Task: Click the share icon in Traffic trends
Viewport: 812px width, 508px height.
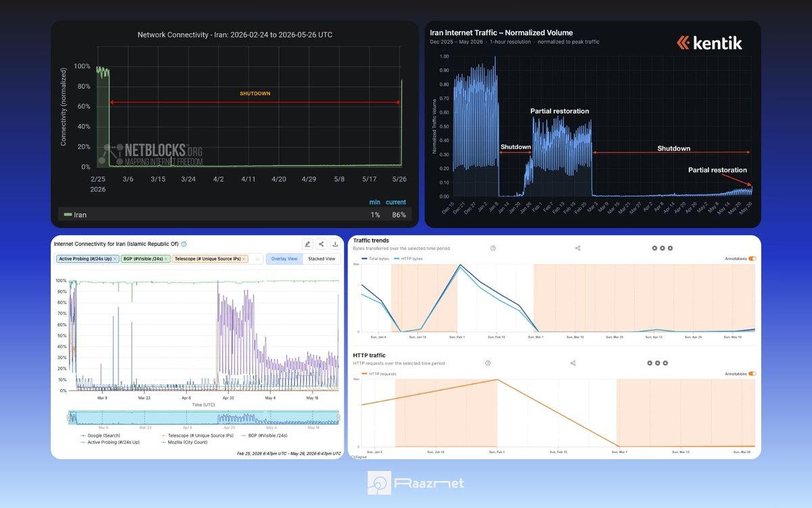Action: [x=578, y=248]
